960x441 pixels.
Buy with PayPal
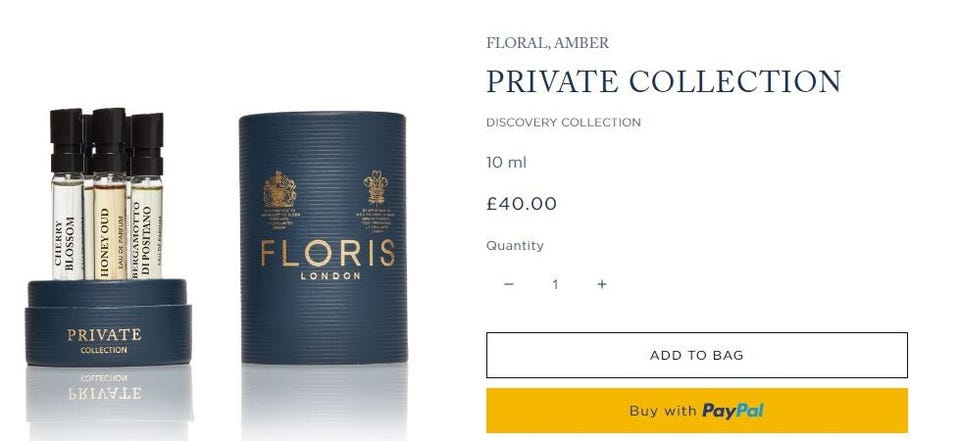697,410
